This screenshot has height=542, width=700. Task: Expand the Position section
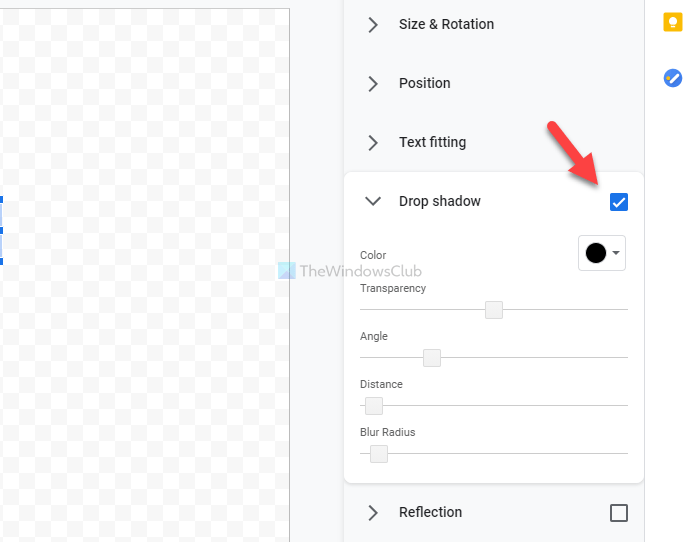point(373,84)
